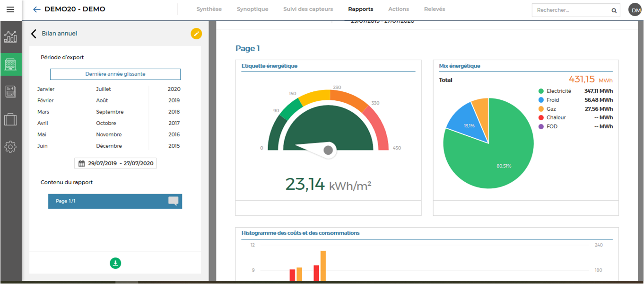This screenshot has width=644, height=284.
Task: Click the Dernière année glissante button
Action: point(115,74)
